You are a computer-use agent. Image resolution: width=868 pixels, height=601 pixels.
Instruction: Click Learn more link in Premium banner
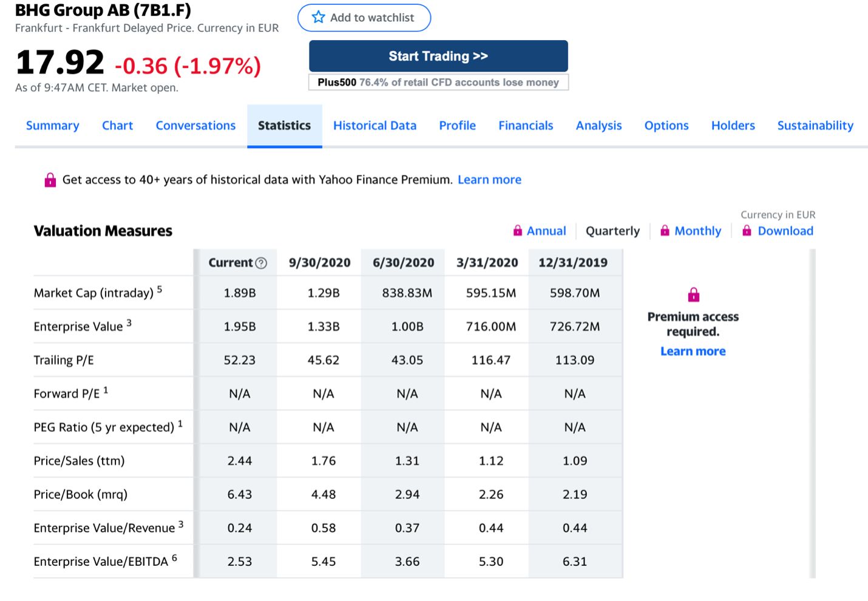click(x=489, y=180)
